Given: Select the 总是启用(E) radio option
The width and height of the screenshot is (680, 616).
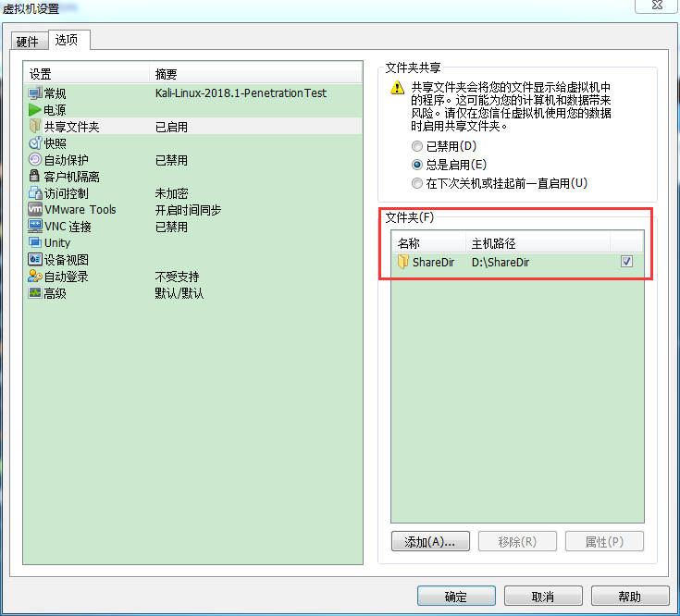Looking at the screenshot, I should (x=417, y=165).
